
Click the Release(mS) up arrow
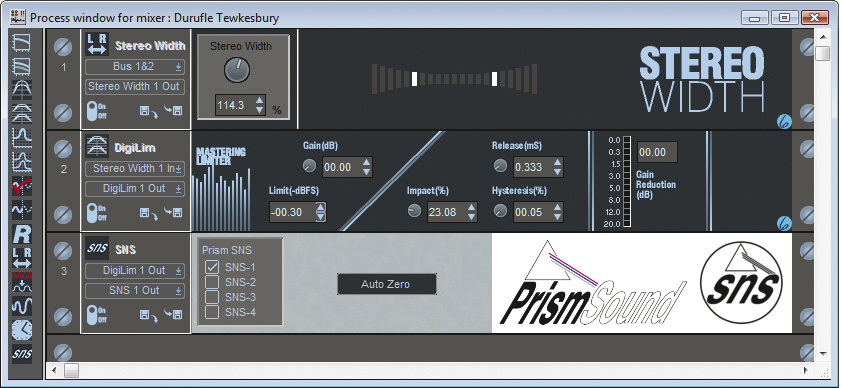click(x=557, y=163)
